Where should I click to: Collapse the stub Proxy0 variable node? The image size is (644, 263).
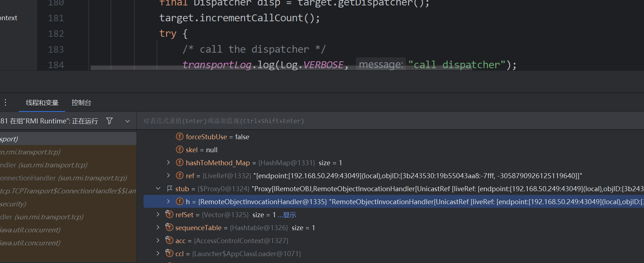[x=158, y=189]
